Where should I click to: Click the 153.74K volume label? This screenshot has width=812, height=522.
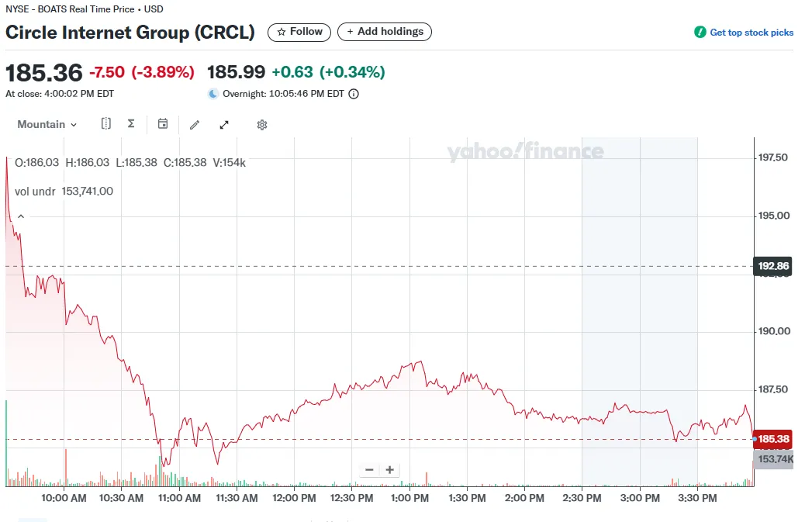click(774, 459)
